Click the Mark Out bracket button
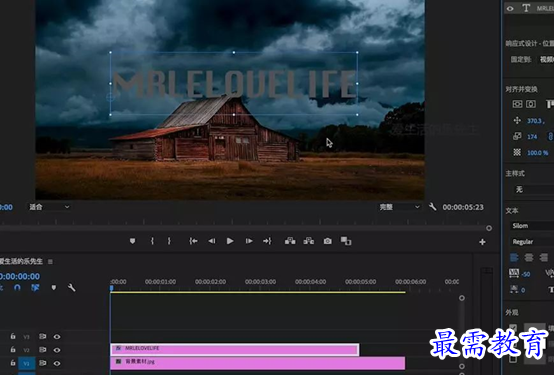554x375 pixels. point(169,241)
